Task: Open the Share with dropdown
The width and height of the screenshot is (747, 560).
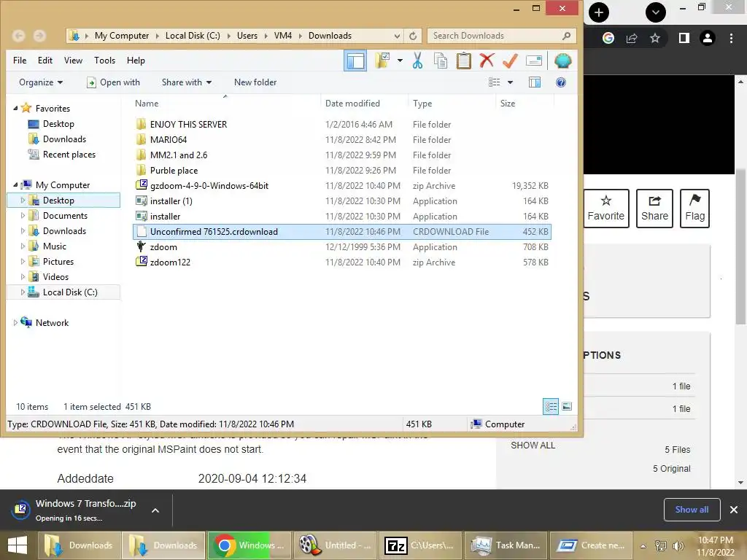Action: [187, 82]
